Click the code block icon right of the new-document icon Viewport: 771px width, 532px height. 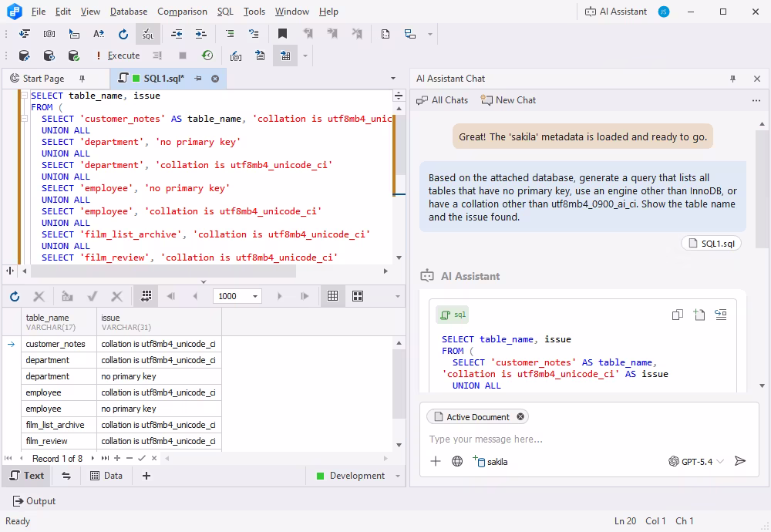point(721,315)
